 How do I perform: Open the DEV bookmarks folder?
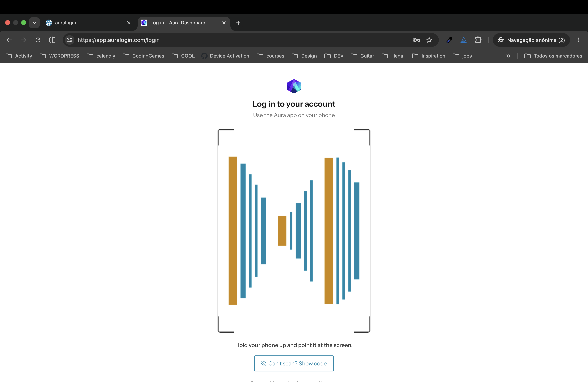334,56
